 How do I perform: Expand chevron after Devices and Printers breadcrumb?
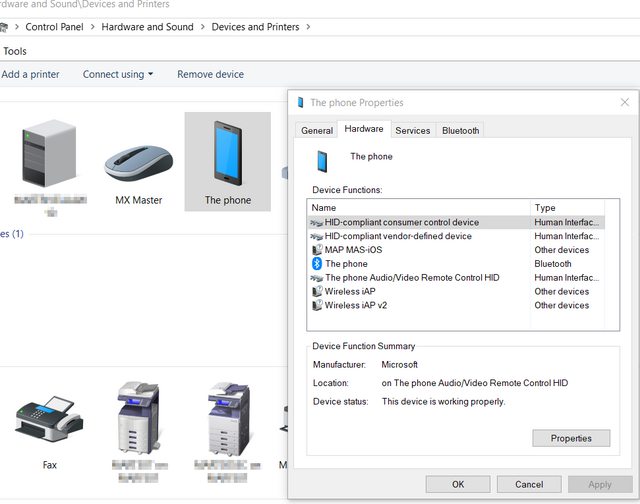tap(308, 27)
